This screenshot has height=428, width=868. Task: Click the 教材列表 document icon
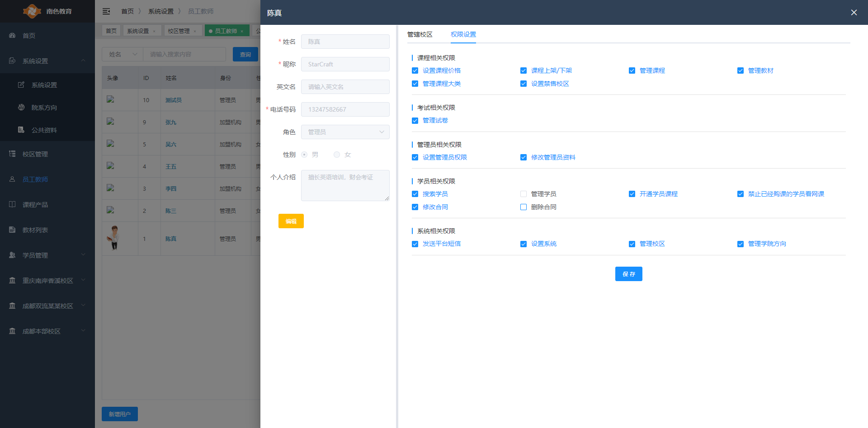[x=12, y=230]
